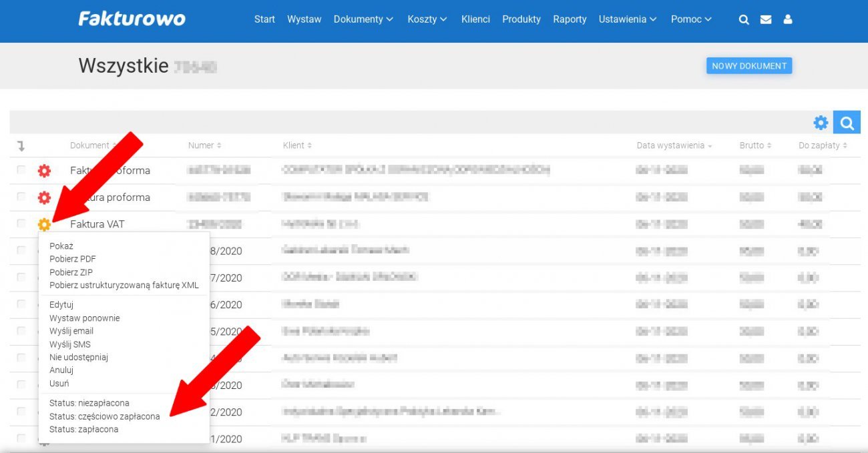Sort the table by Dokument column

[x=93, y=145]
